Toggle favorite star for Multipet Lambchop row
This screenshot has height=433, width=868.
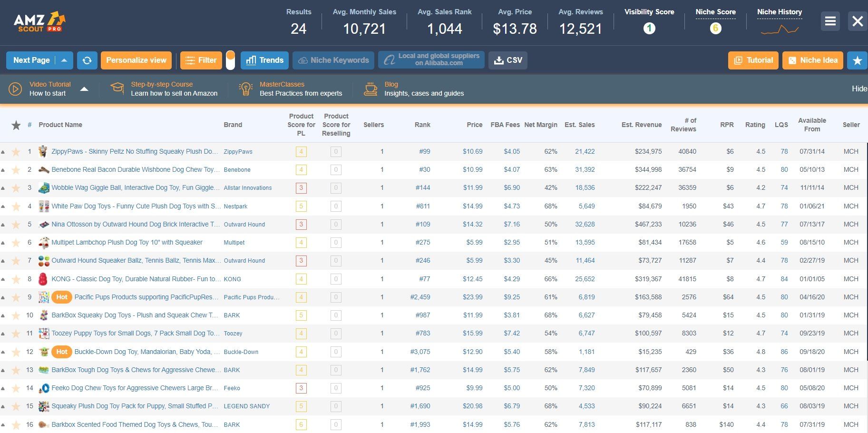click(x=16, y=243)
